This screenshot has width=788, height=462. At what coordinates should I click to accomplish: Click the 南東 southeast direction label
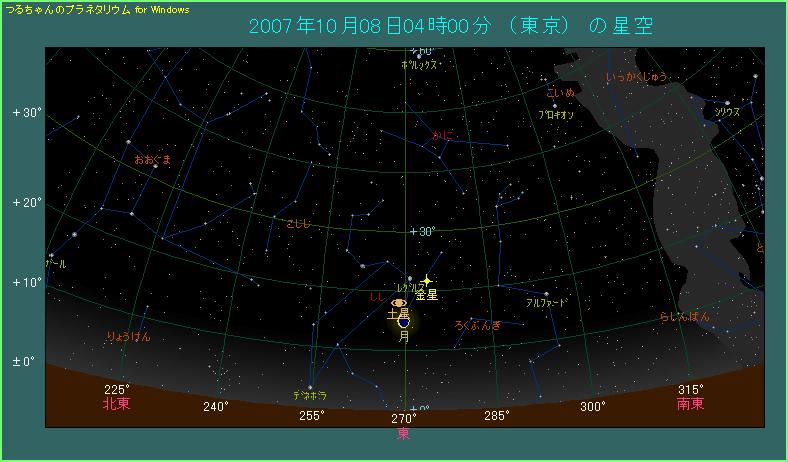[x=690, y=404]
